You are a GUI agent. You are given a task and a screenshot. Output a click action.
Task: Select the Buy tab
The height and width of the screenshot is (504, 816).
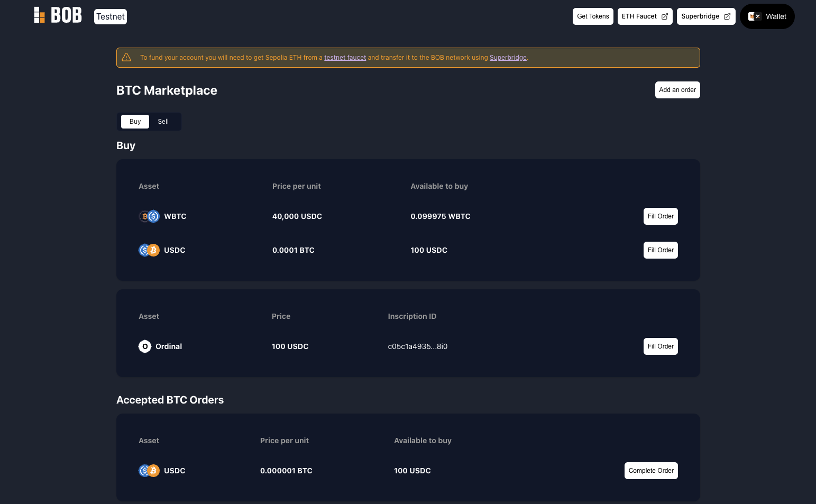point(135,122)
